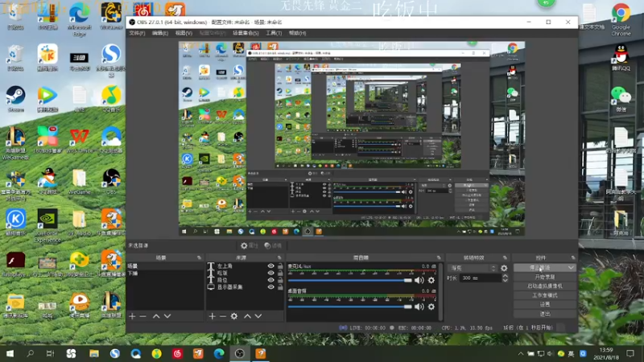This screenshot has height=362, width=644.
Task: Decrease 时长 duration with down stepper
Action: point(505,280)
